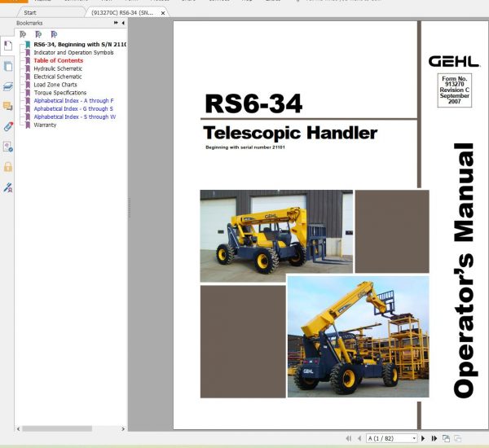Open the Comments panel icon

pos(8,107)
